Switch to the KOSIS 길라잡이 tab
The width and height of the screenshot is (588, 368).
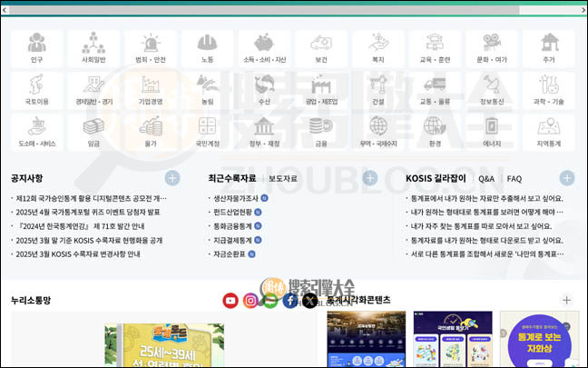point(436,178)
